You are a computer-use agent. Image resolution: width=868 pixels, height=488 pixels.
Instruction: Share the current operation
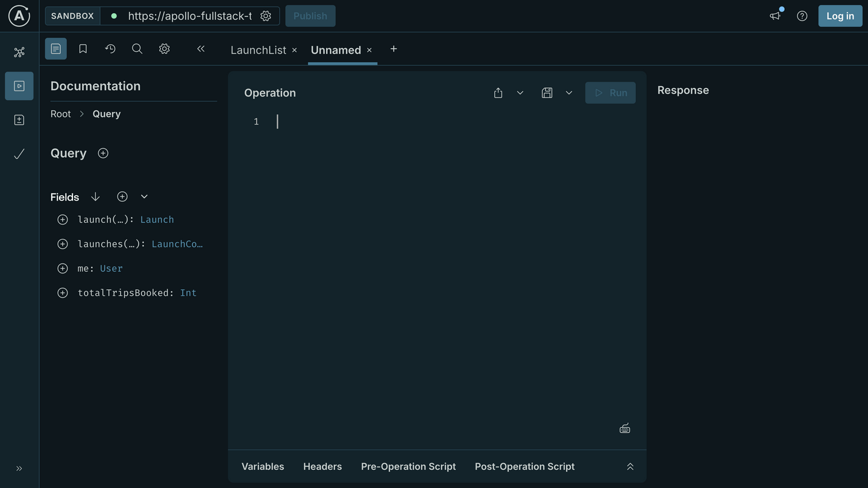coord(498,92)
